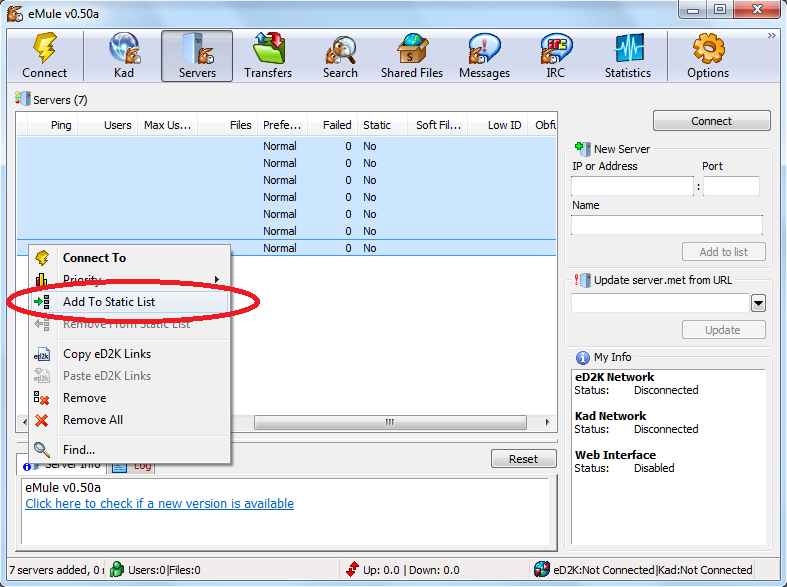The width and height of the screenshot is (787, 587).
Task: Click the users status bar icon
Action: pyautogui.click(x=116, y=569)
